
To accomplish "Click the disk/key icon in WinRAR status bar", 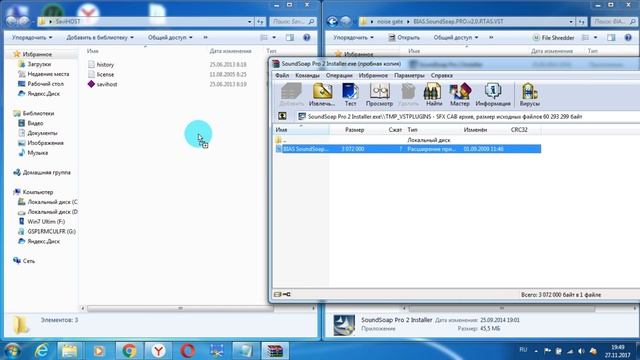I will pos(282,294).
